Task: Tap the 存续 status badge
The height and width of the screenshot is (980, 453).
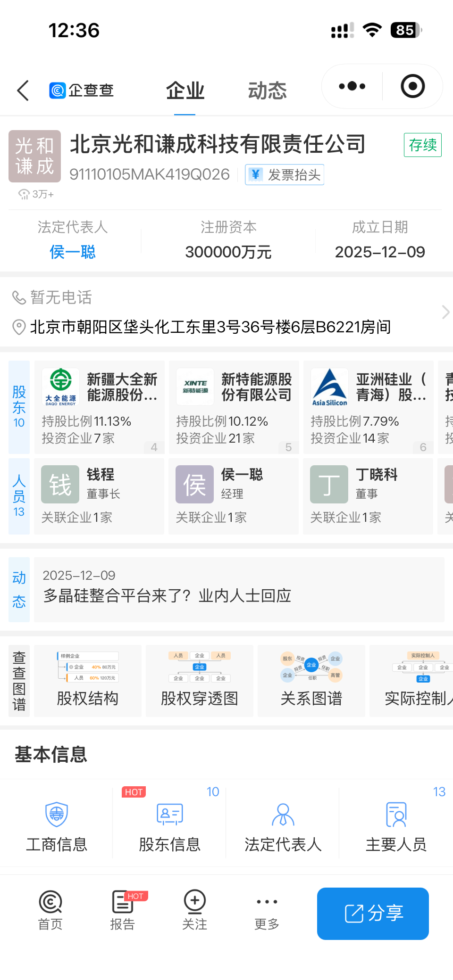Action: 423,145
